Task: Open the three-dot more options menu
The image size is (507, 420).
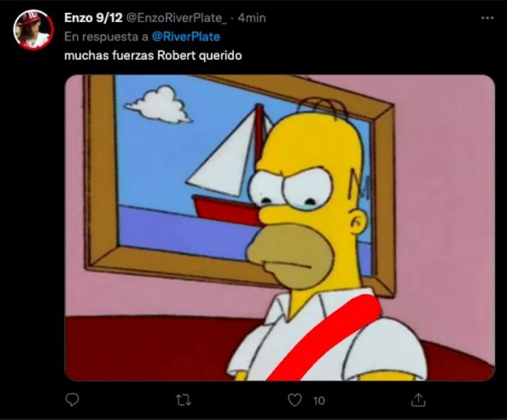Action: click(x=487, y=18)
